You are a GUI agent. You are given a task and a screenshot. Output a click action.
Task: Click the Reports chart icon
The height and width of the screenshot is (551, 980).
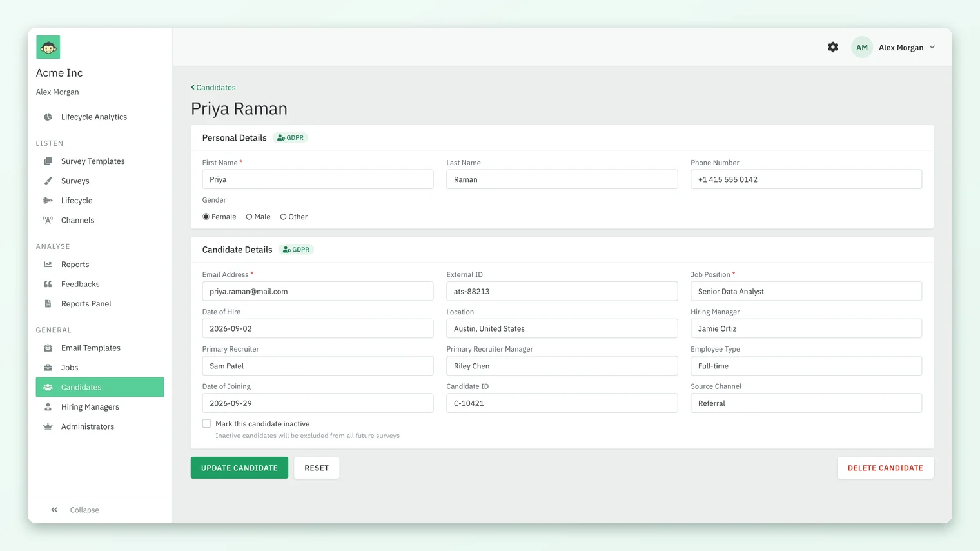pos(48,265)
